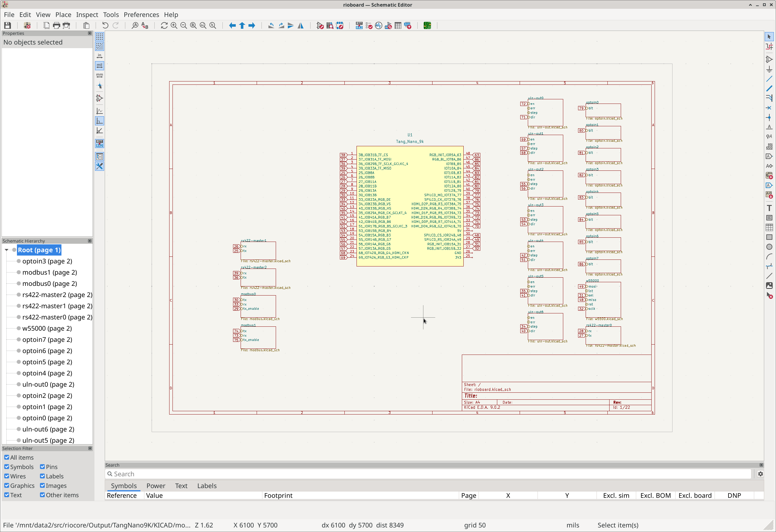The image size is (776, 532).
Task: Collapse the Root (page 1) tree node
Action: (x=6, y=250)
